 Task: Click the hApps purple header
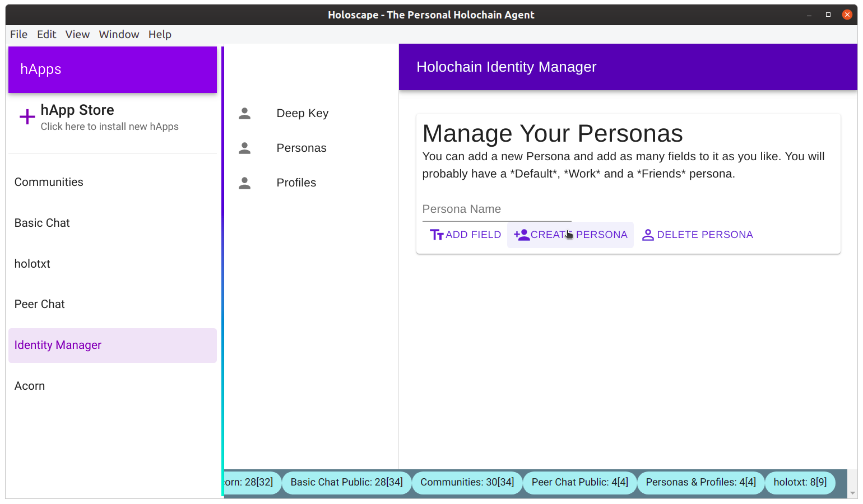(x=113, y=69)
